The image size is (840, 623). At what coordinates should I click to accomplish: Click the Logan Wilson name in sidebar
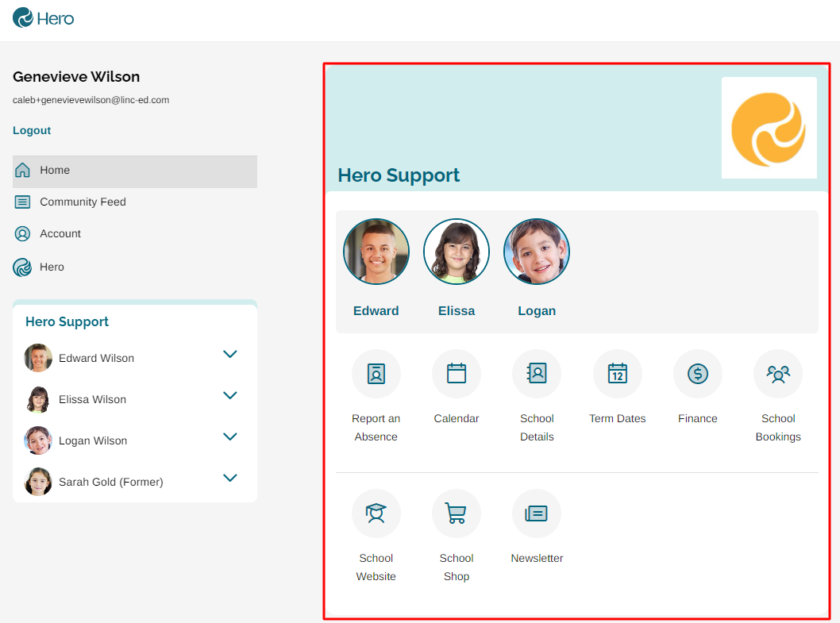tap(93, 440)
